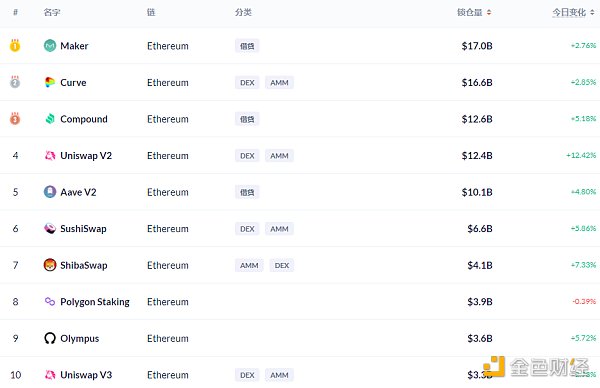The width and height of the screenshot is (600, 388).
Task: Click the 今日变化 column header
Action: point(569,13)
